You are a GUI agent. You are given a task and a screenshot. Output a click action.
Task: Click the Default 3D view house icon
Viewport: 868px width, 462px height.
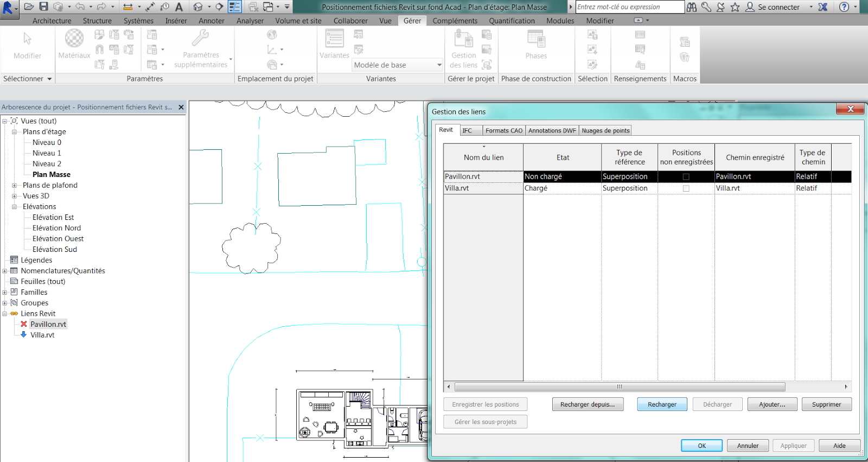tap(199, 7)
